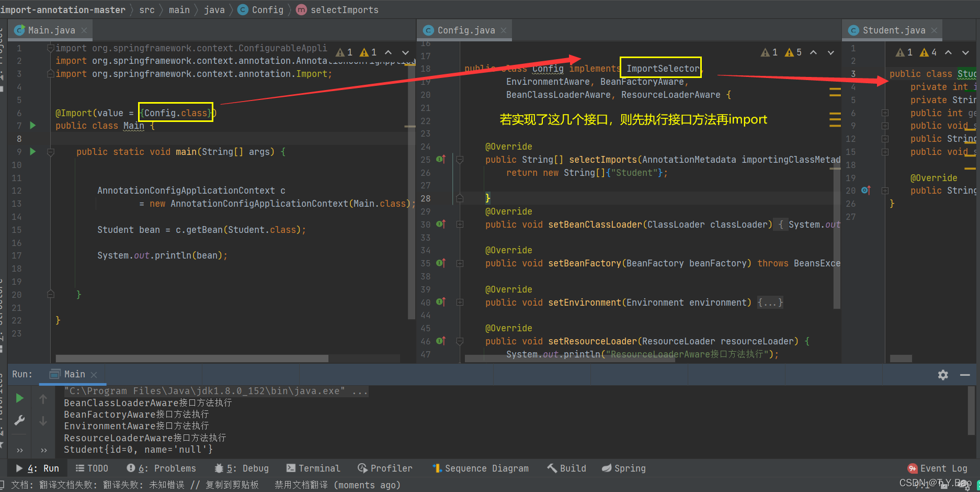The height and width of the screenshot is (492, 980).
Task: Go to previous highlighted error in Main.java
Action: pyautogui.click(x=388, y=52)
